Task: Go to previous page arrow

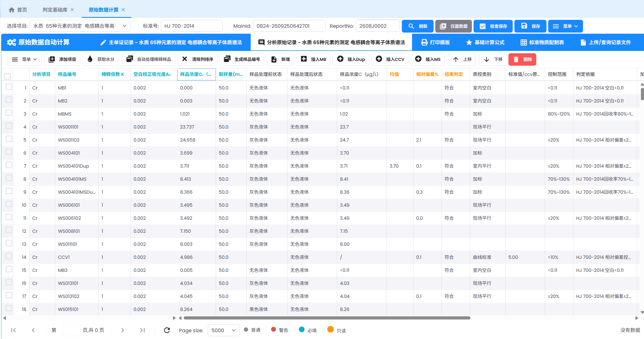Action: pyautogui.click(x=33, y=330)
